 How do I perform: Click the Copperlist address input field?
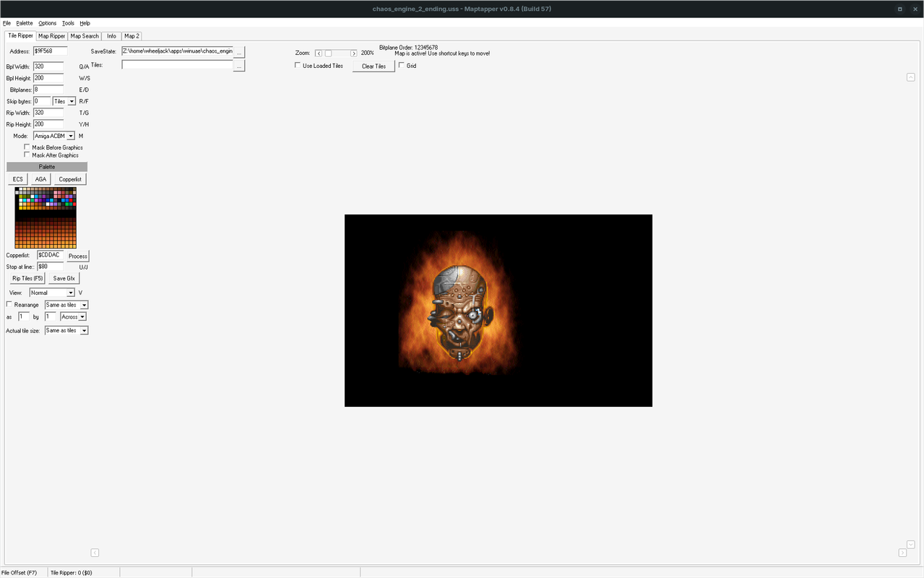(51, 255)
